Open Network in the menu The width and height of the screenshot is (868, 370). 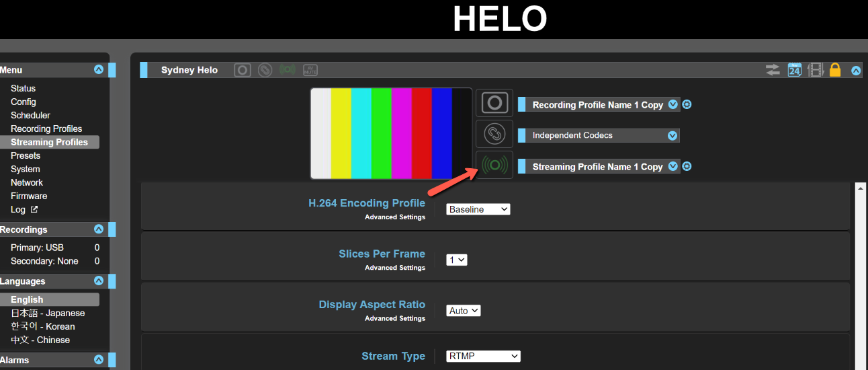(x=27, y=182)
